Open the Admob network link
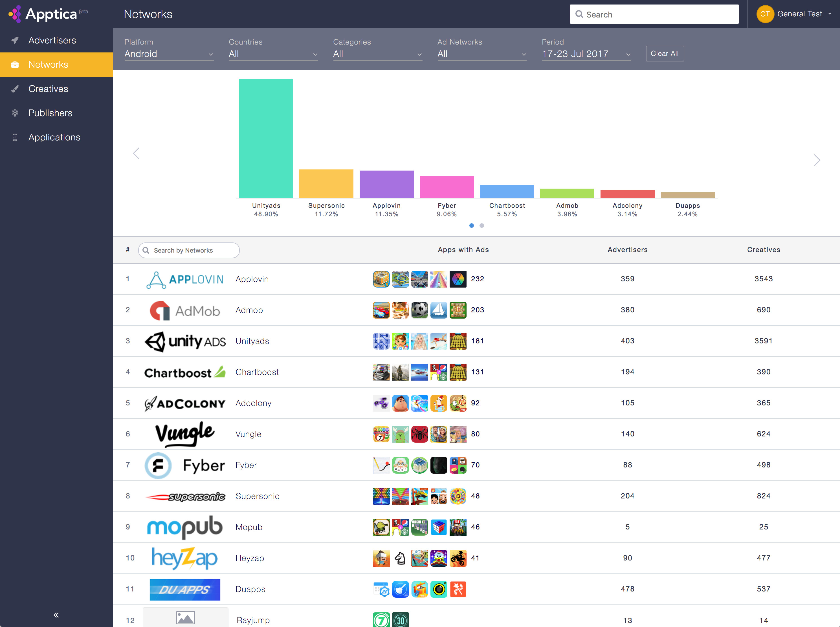This screenshot has width=840, height=627. [x=249, y=310]
